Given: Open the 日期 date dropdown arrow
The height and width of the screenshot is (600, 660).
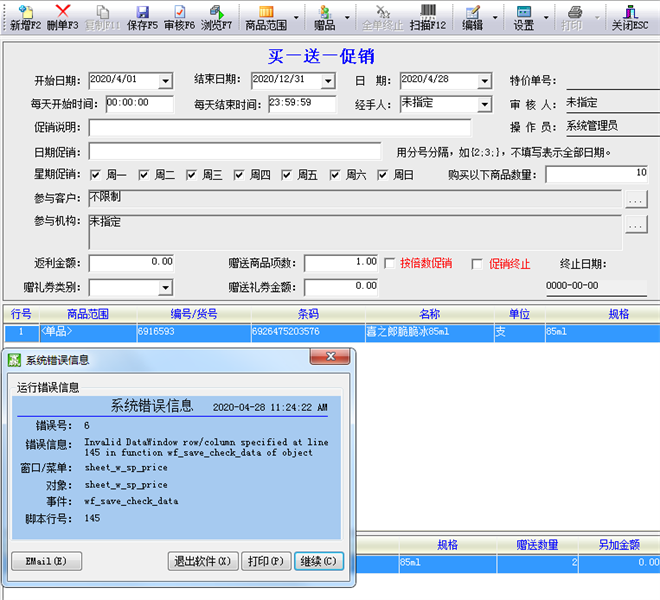Looking at the screenshot, I should pyautogui.click(x=485, y=81).
